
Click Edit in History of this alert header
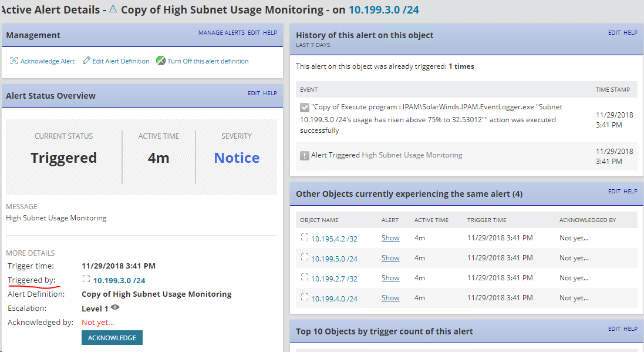click(615, 32)
